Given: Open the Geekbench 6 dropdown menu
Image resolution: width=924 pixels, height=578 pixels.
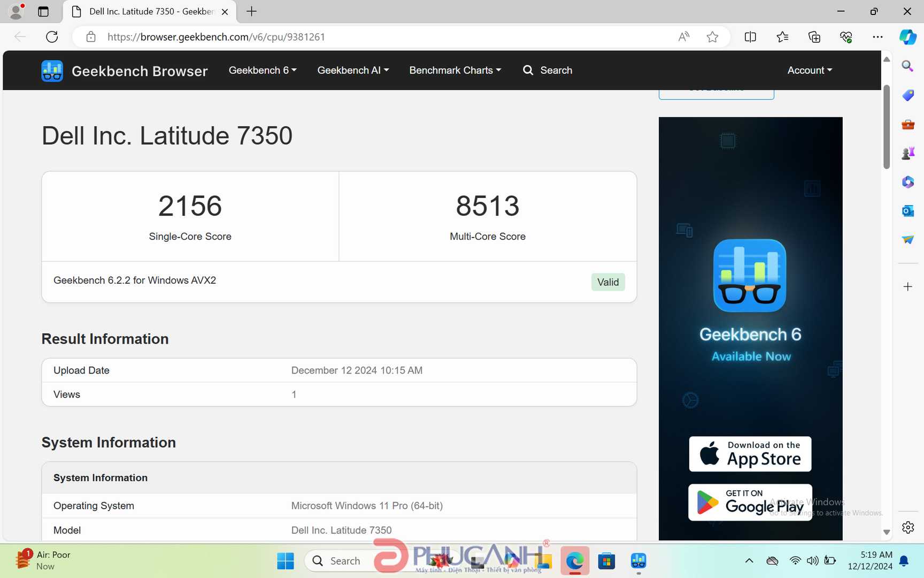Looking at the screenshot, I should tap(263, 70).
